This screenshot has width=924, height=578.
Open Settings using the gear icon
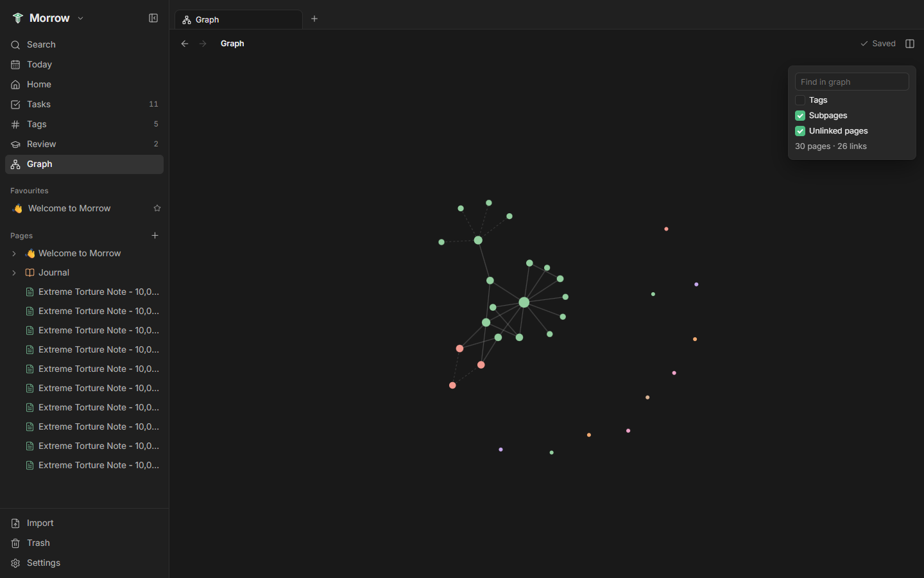tap(15, 563)
